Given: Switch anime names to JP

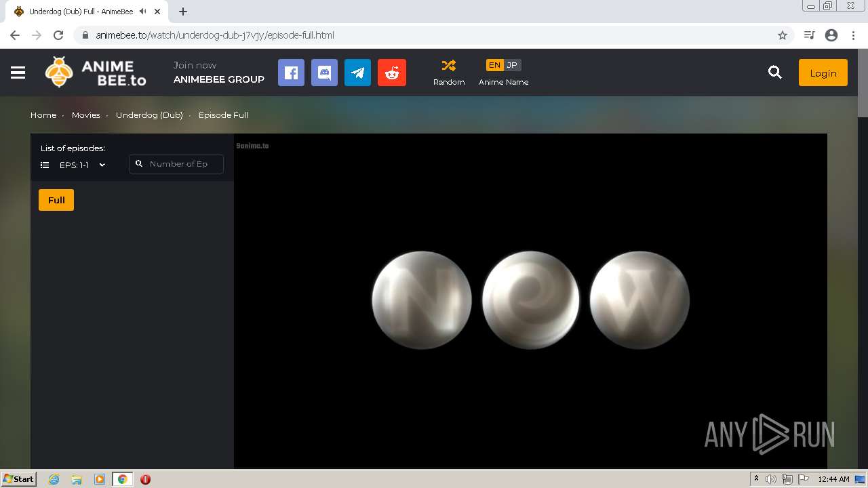Looking at the screenshot, I should point(512,65).
